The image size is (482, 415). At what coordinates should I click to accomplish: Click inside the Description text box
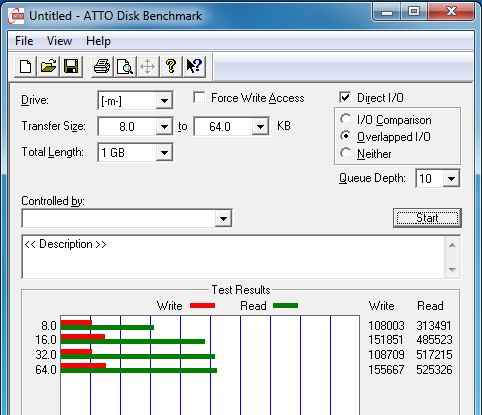[x=233, y=257]
